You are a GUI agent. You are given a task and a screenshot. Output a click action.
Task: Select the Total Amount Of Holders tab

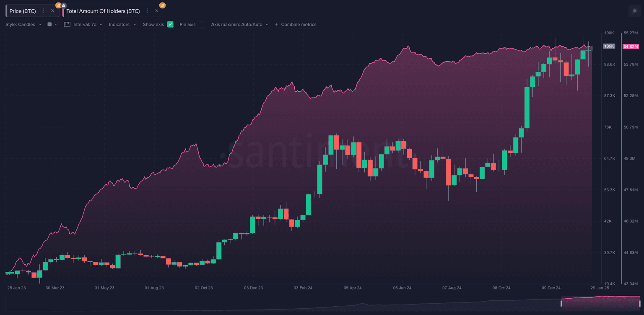[103, 11]
